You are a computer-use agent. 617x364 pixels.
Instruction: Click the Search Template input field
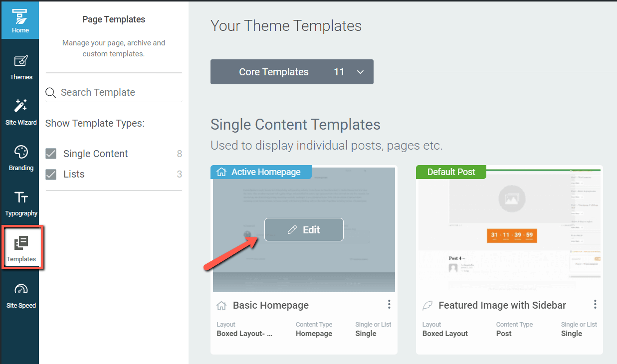point(120,93)
